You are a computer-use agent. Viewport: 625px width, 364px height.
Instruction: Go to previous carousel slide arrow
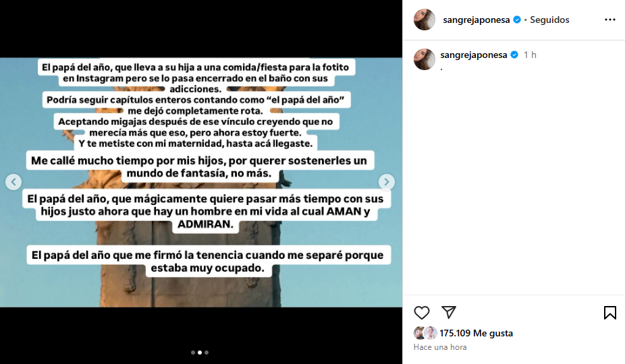[13, 182]
